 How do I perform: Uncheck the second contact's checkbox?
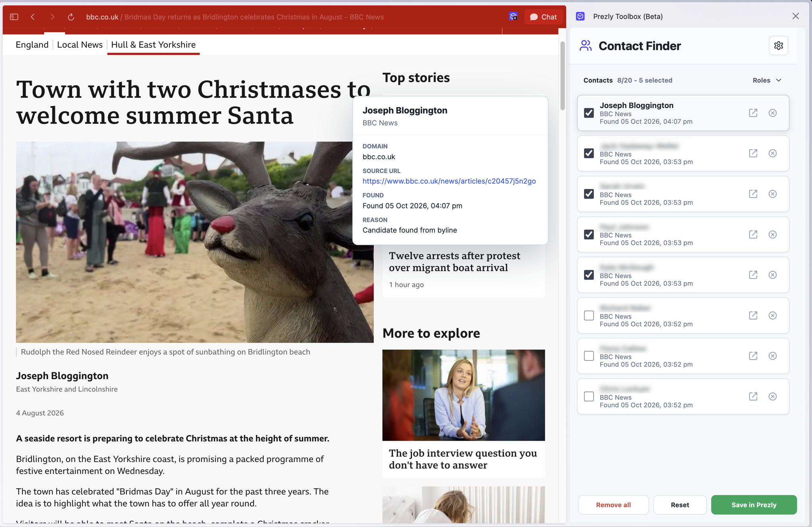pos(589,153)
